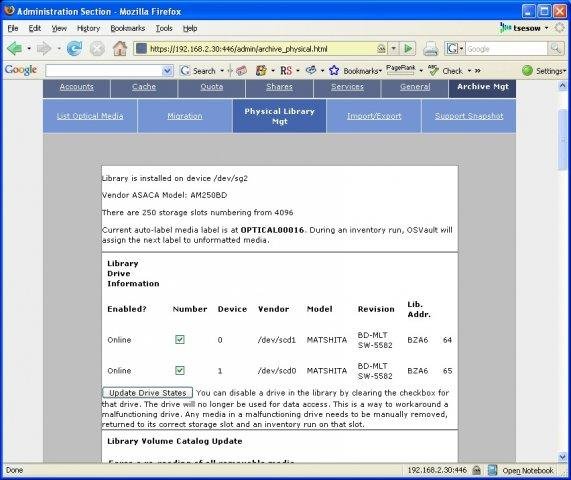This screenshot has height=480, width=571.
Task: Show more Google toolbar items chevron
Action: coord(478,71)
